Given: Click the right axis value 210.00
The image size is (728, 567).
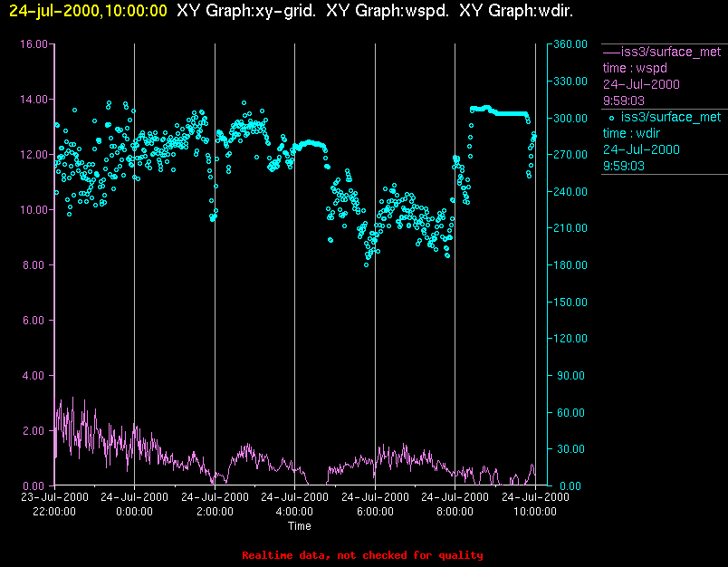Looking at the screenshot, I should coord(570,228).
